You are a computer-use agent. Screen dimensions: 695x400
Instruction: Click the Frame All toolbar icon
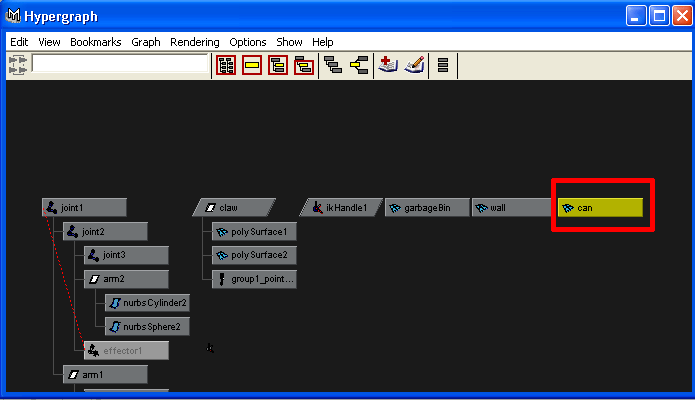tap(226, 65)
